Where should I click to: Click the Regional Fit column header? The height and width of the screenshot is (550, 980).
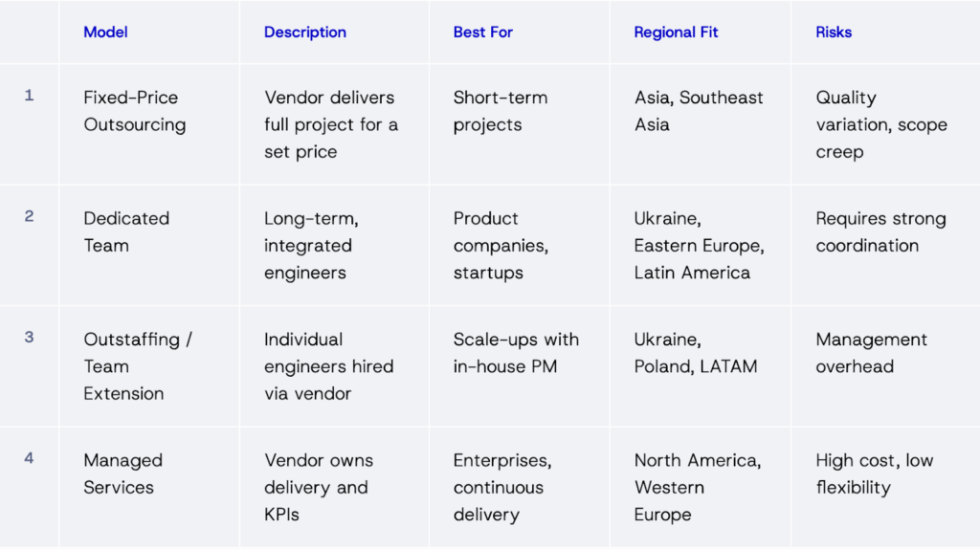coord(676,33)
